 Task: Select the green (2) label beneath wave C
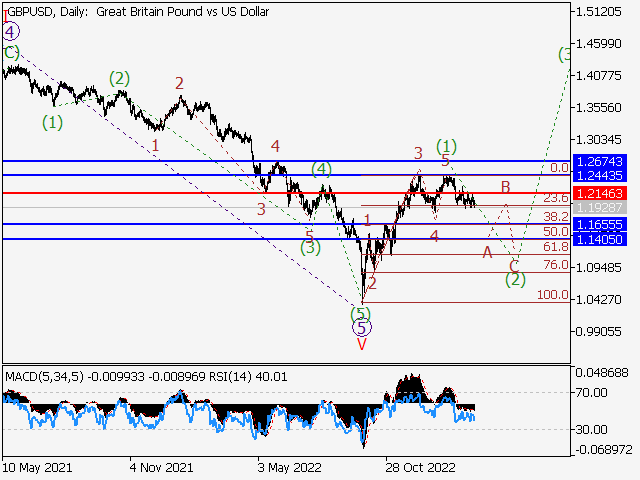coord(516,280)
